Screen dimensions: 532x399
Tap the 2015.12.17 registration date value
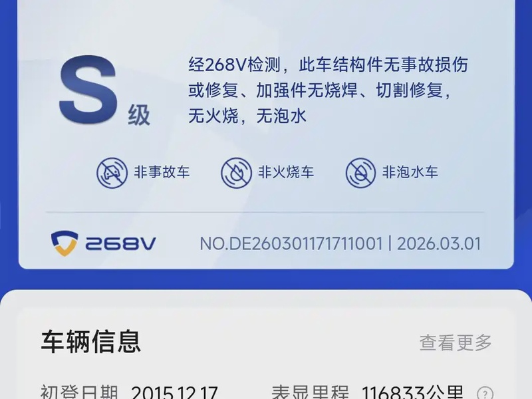[174, 392]
